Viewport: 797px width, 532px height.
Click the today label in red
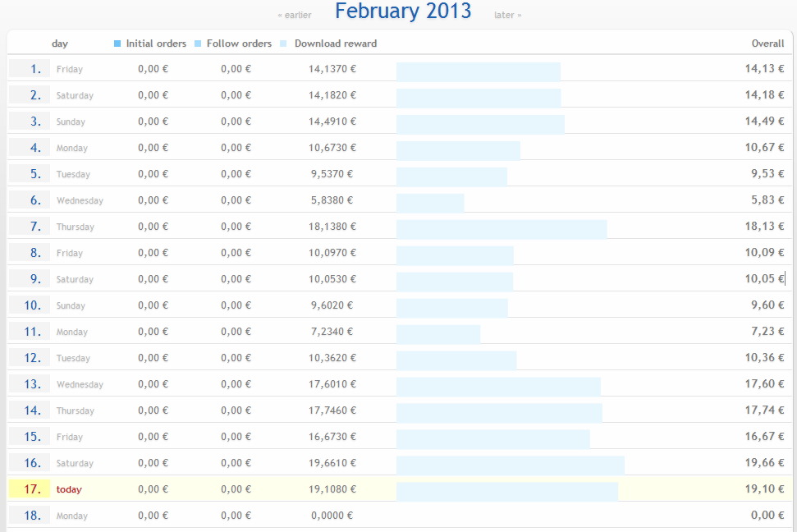tap(69, 489)
